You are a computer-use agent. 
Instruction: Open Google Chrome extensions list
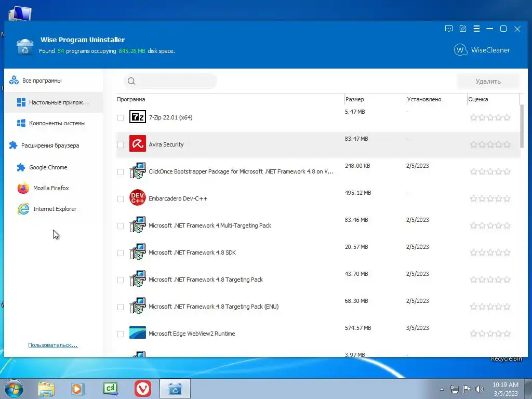pyautogui.click(x=54, y=167)
